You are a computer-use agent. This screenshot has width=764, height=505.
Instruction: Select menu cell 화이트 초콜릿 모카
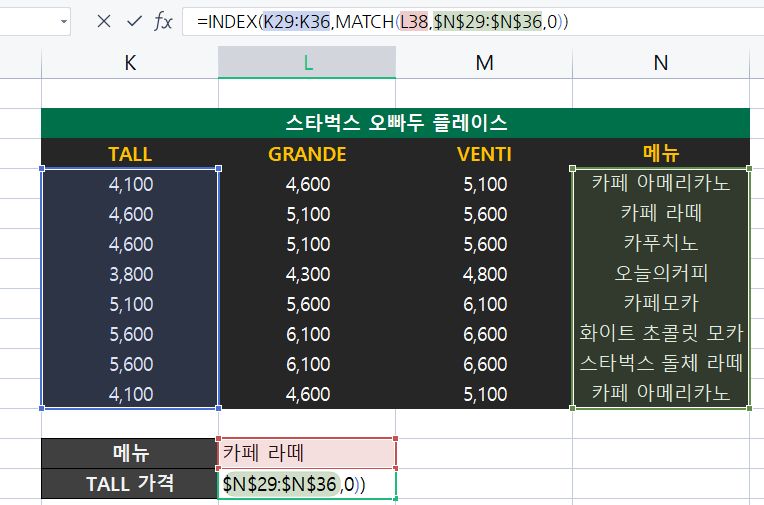(x=661, y=333)
